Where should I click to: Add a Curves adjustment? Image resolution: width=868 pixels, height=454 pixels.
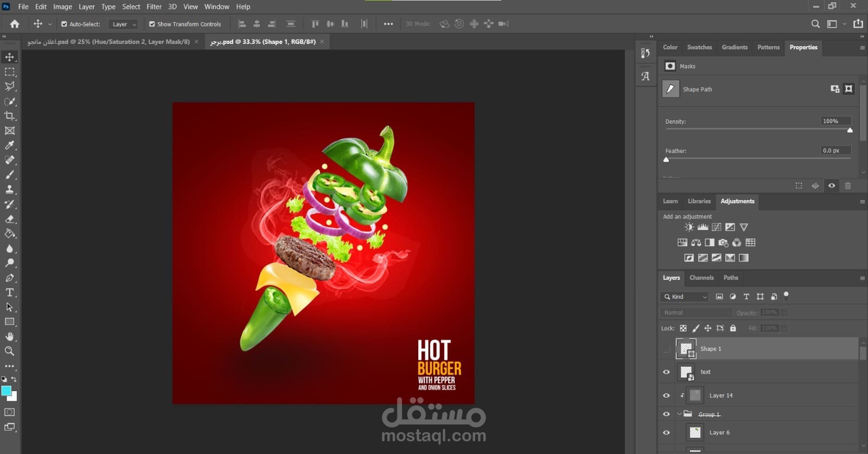pos(717,227)
